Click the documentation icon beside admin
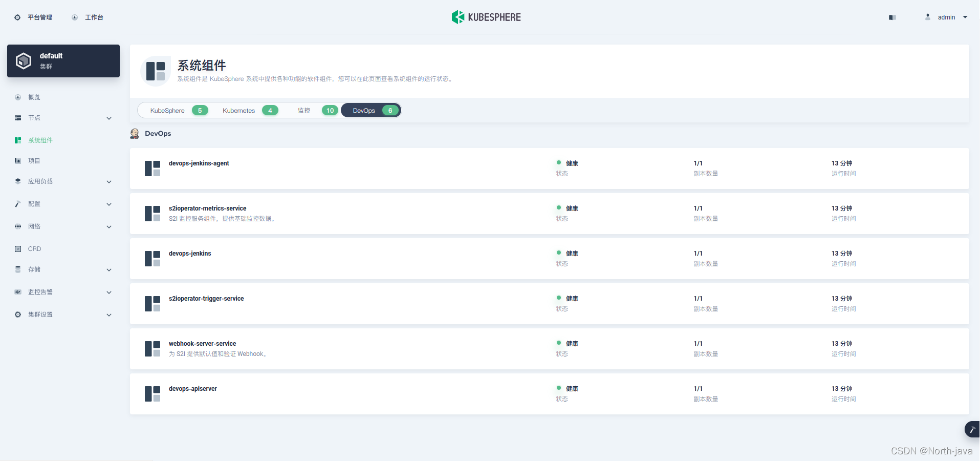The height and width of the screenshot is (461, 980). point(892,17)
